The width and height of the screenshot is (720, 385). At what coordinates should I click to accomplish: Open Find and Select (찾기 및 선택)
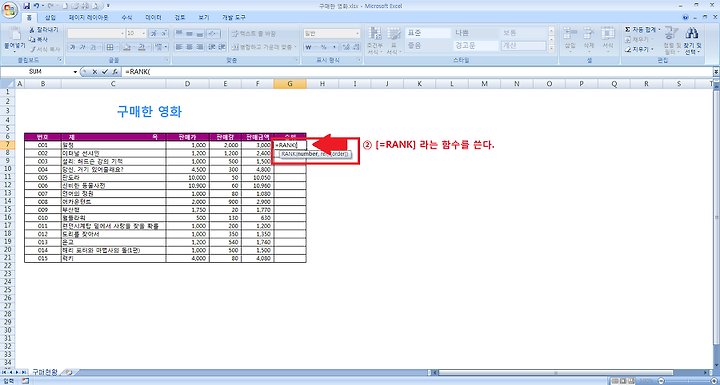[x=692, y=40]
